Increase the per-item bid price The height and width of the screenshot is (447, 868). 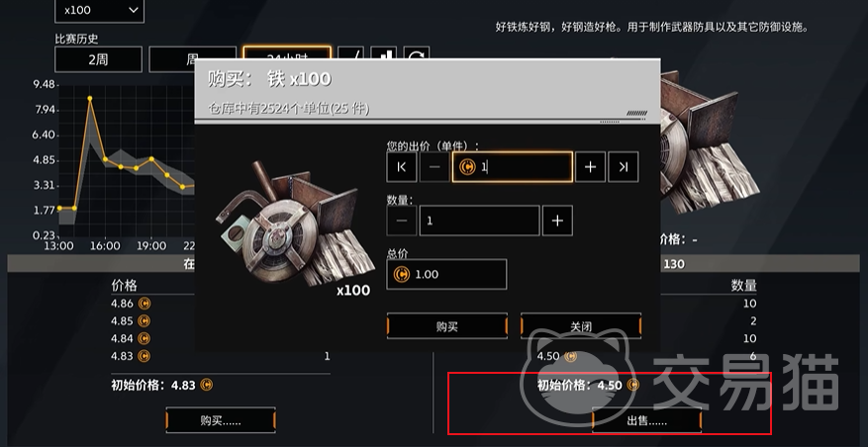tap(590, 167)
